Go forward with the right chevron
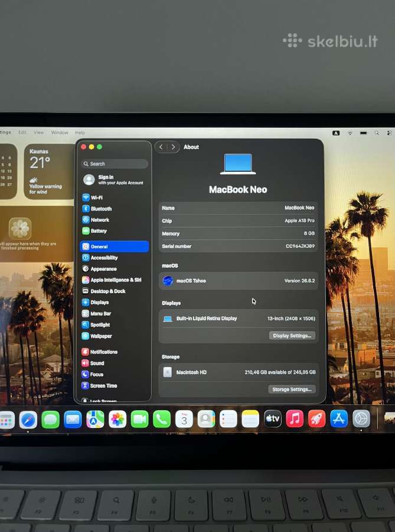The height and width of the screenshot is (532, 395). (x=173, y=147)
